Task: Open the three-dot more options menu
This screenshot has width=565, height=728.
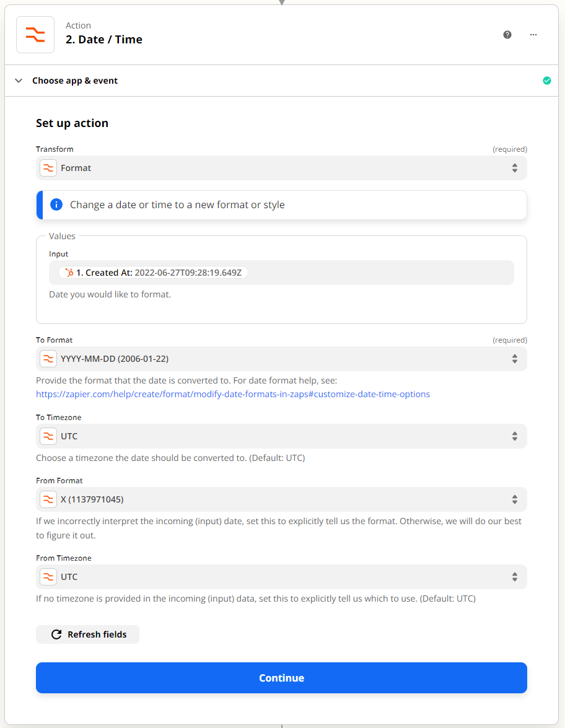Action: click(533, 35)
